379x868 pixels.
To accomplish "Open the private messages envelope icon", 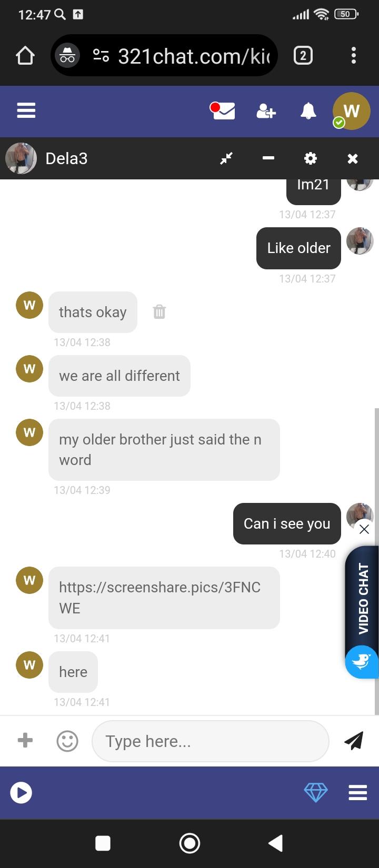I will point(222,110).
